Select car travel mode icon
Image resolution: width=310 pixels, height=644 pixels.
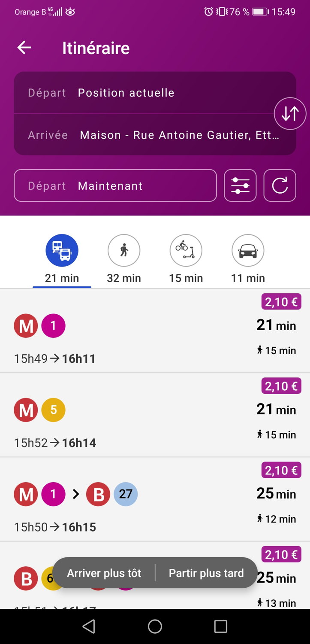pos(248,251)
